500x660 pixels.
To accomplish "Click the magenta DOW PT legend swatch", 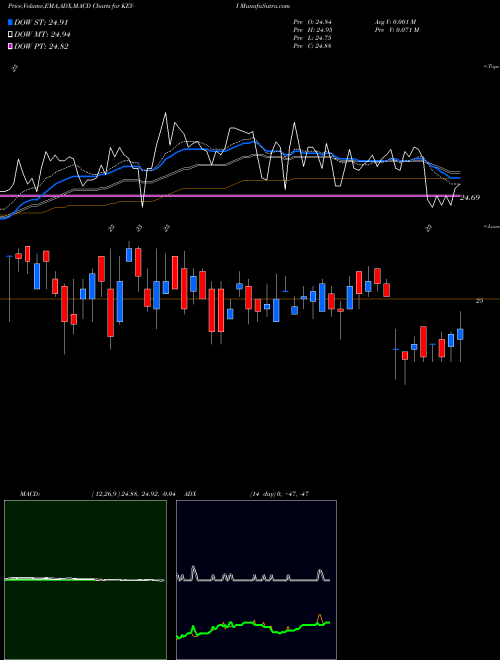I will [10, 47].
